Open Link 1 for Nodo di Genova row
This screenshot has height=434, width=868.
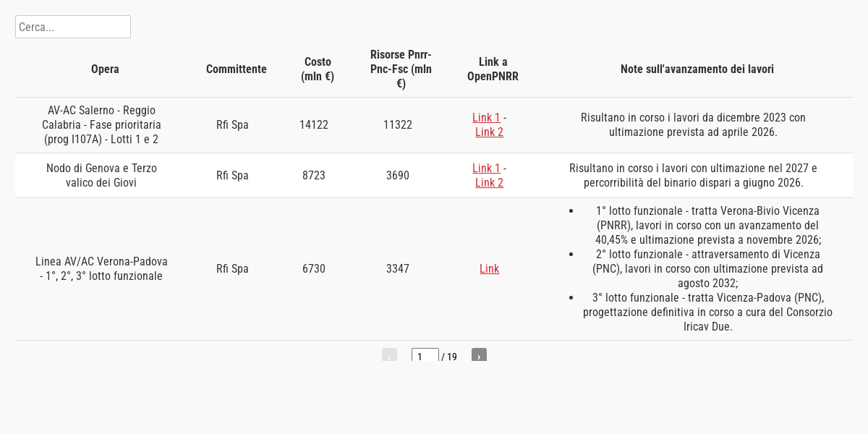coord(486,168)
